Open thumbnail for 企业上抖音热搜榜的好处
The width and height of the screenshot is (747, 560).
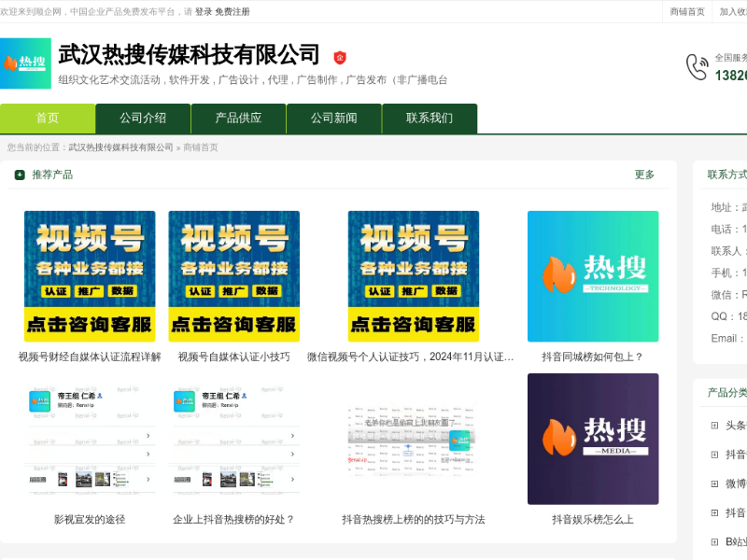coord(234,439)
